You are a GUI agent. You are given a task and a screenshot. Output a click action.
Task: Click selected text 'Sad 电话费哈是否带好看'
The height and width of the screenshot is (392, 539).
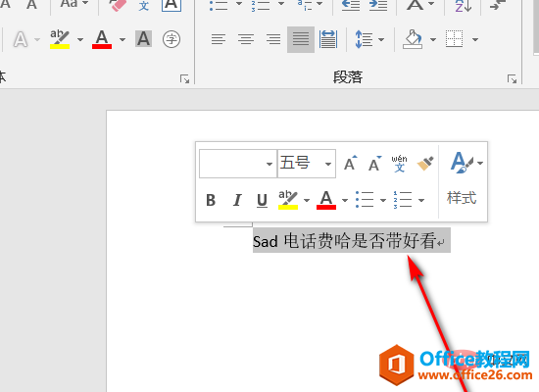click(x=345, y=241)
